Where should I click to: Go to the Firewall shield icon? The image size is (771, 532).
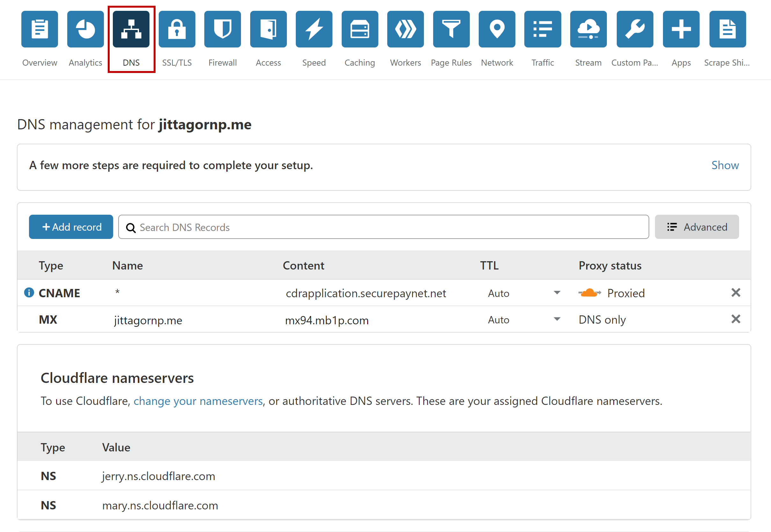tap(222, 29)
